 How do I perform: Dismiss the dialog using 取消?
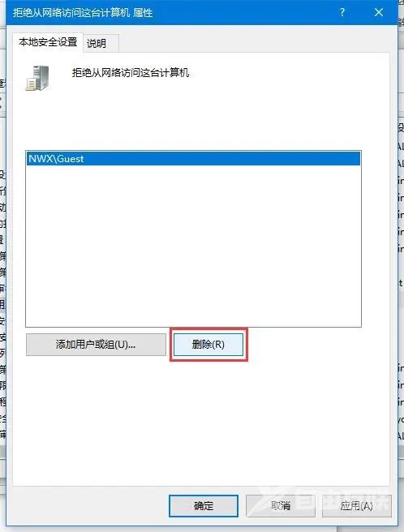point(281,506)
